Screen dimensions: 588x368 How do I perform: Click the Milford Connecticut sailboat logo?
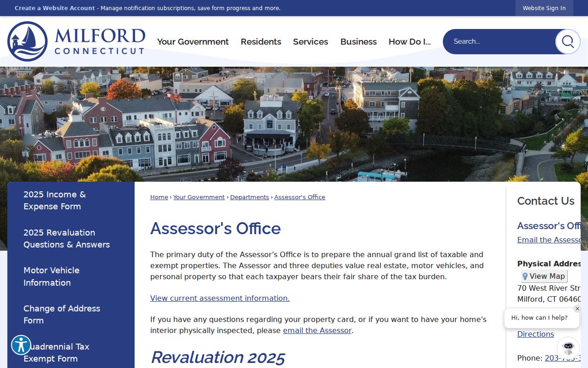[x=76, y=41]
